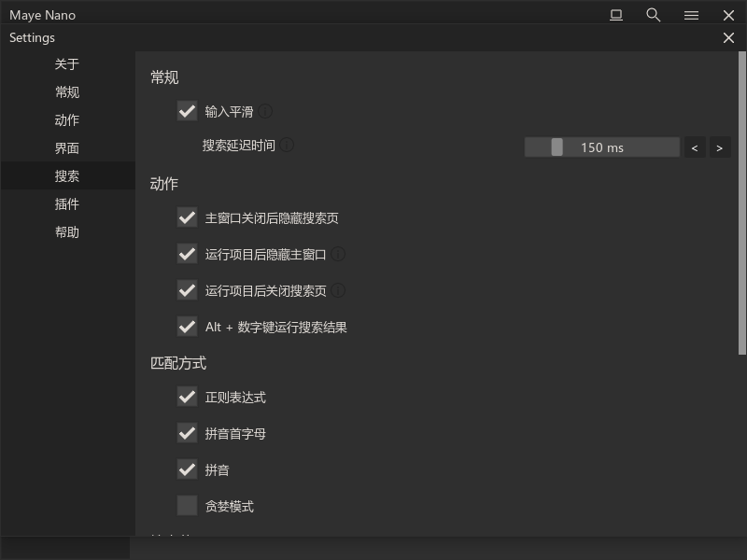
Task: Open the 界面 settings page
Action: 67,147
